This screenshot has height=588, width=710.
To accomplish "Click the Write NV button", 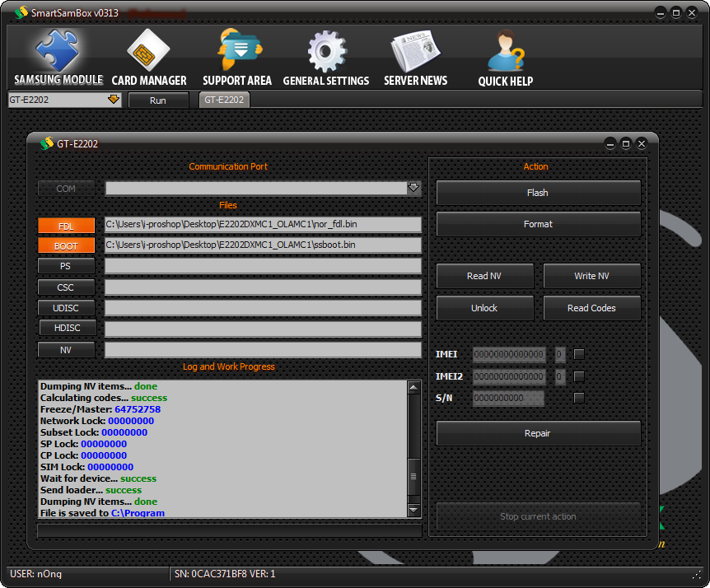I will click(591, 276).
